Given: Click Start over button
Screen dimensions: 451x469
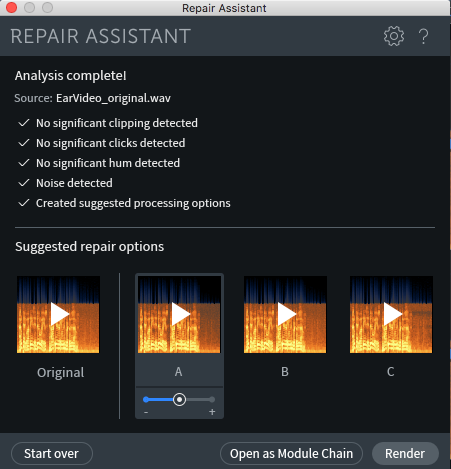Looking at the screenshot, I should point(52,454).
